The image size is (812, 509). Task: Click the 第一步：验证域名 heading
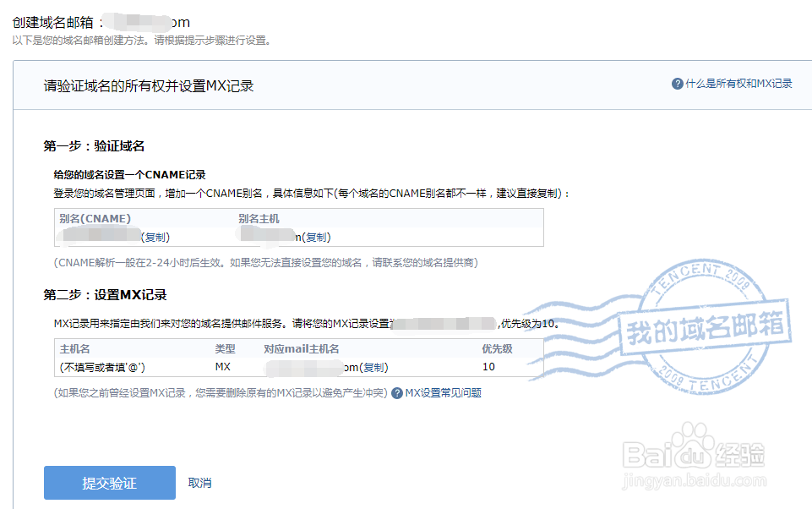pyautogui.click(x=94, y=146)
